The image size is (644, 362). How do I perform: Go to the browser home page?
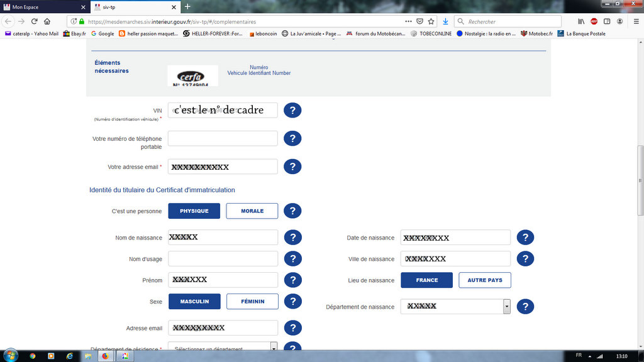pyautogui.click(x=47, y=21)
